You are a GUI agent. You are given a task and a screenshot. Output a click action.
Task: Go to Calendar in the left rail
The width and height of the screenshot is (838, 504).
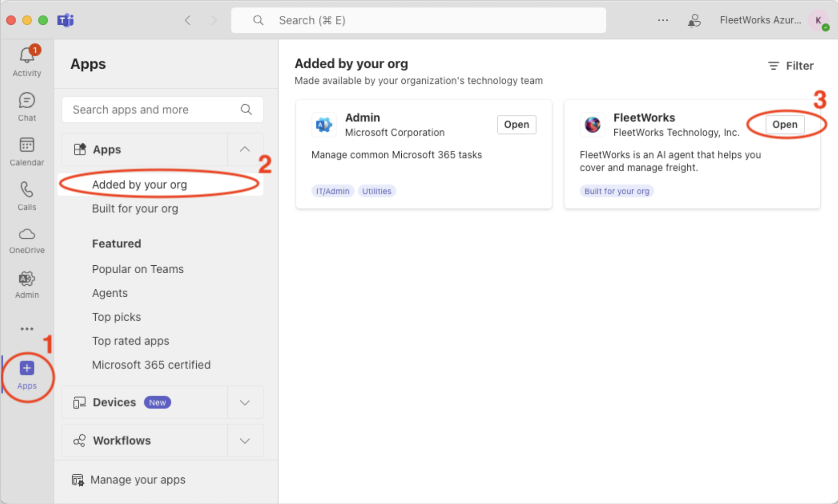click(x=27, y=145)
